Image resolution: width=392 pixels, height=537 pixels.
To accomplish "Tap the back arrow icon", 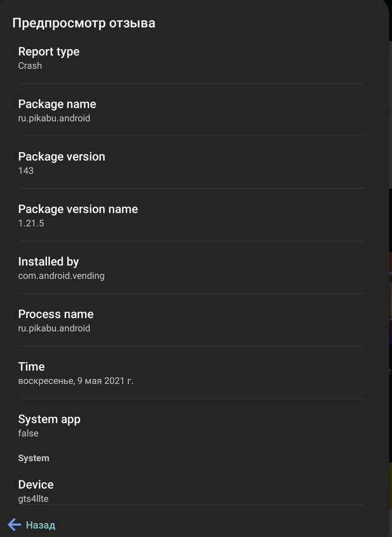I will tap(14, 525).
